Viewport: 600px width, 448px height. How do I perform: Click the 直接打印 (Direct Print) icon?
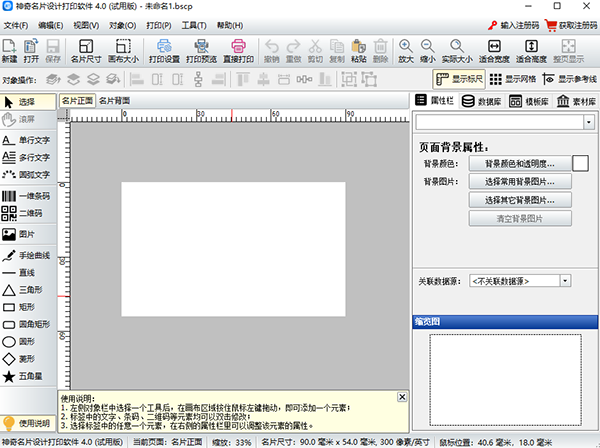(240, 49)
